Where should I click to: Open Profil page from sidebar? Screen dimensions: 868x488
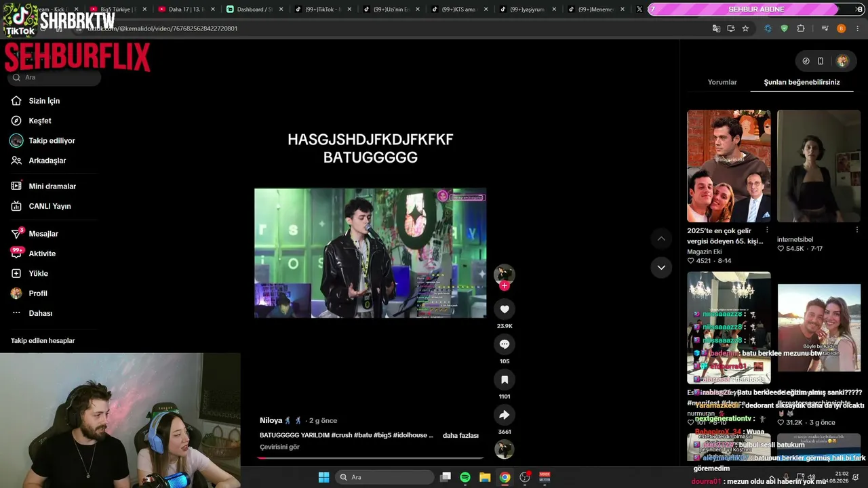[38, 293]
